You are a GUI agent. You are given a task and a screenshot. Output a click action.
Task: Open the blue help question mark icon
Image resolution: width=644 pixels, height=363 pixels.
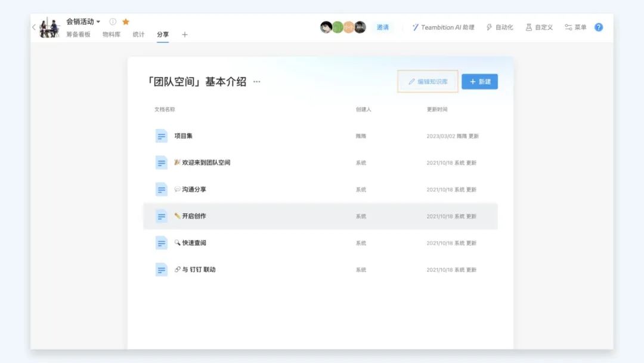point(599,27)
